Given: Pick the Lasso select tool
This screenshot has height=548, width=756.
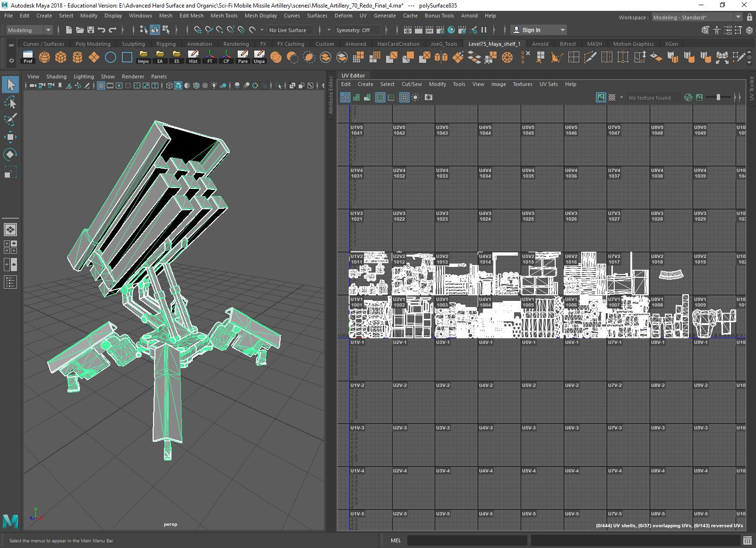Looking at the screenshot, I should coord(10,103).
